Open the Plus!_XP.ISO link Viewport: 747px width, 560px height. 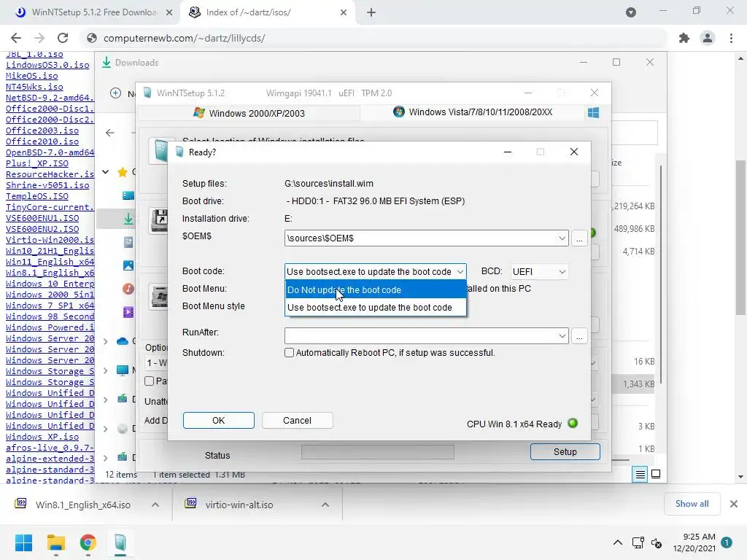point(37,163)
